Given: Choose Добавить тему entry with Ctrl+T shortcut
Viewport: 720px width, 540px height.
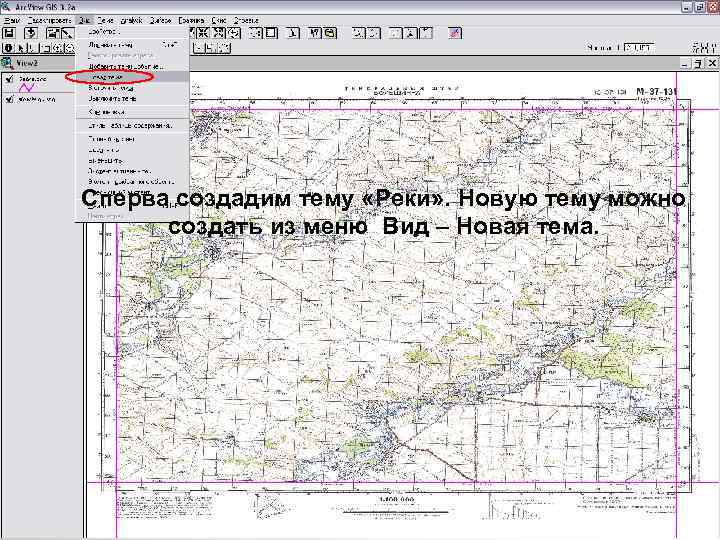Looking at the screenshot, I should coord(132,45).
